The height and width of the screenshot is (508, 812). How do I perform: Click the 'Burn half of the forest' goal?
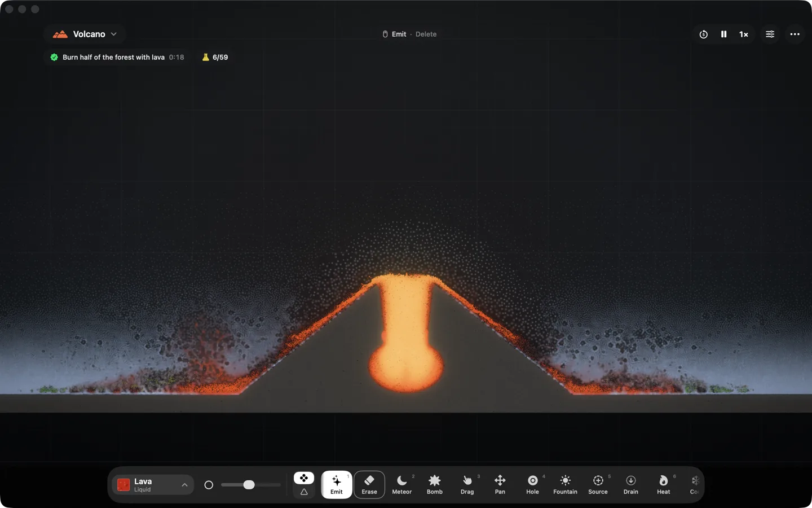[x=113, y=57]
